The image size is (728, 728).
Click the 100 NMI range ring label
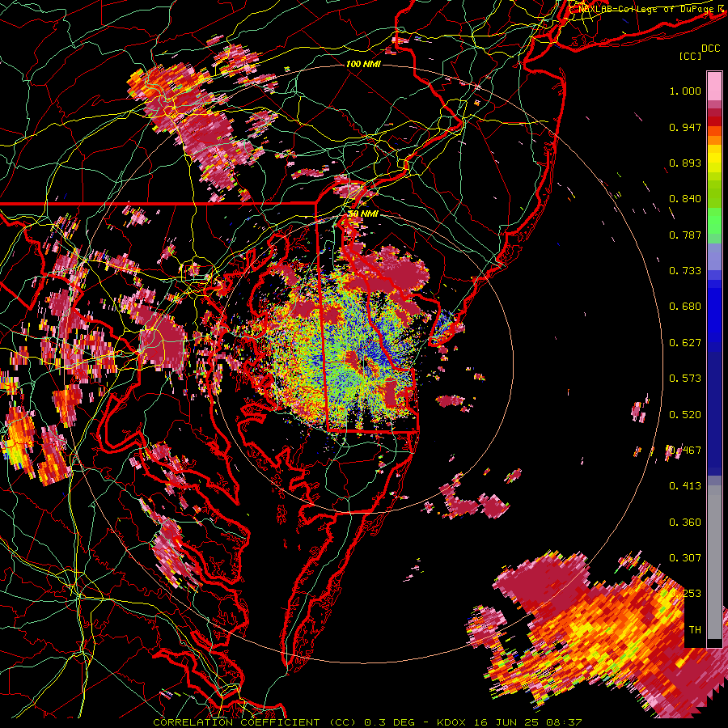(x=363, y=64)
